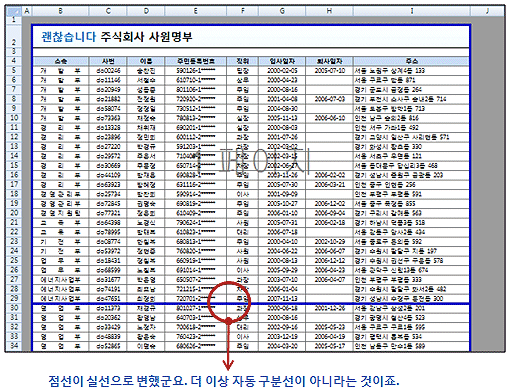Screen dimensions: 512x390
Task: Click the '주민등록번호' table header cell
Action: click(x=196, y=61)
